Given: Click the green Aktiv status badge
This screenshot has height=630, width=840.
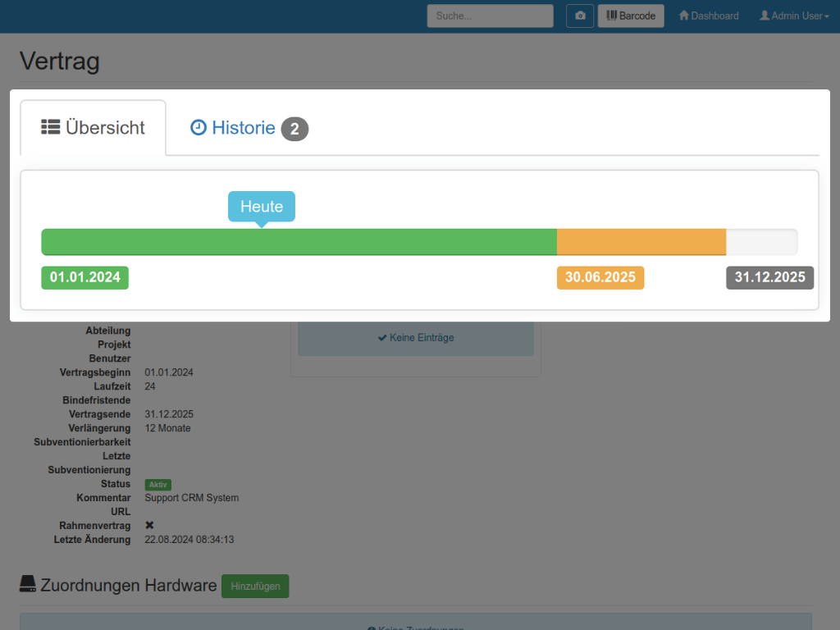Looking at the screenshot, I should point(158,484).
